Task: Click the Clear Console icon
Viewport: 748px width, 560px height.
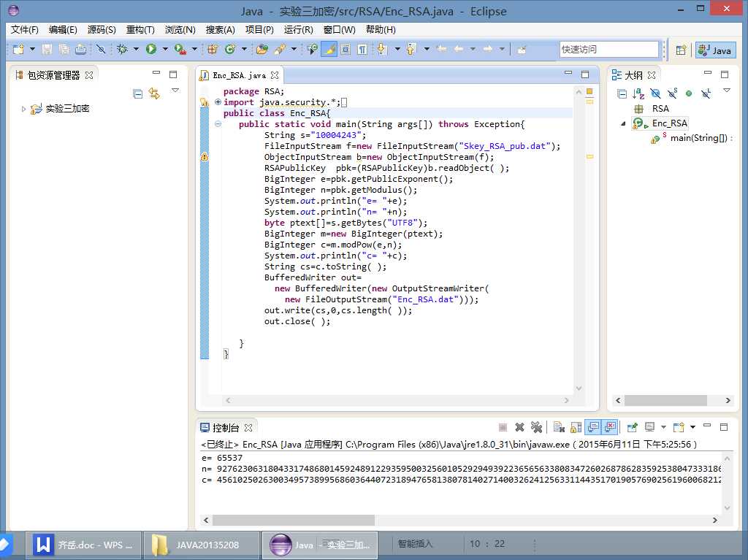Action: [x=559, y=427]
